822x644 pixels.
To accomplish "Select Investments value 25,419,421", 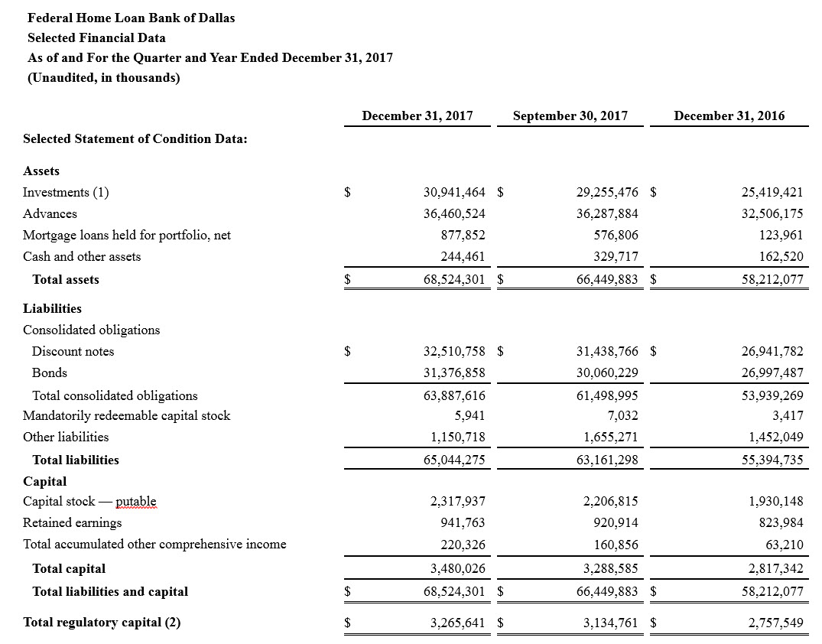I will click(772, 193).
